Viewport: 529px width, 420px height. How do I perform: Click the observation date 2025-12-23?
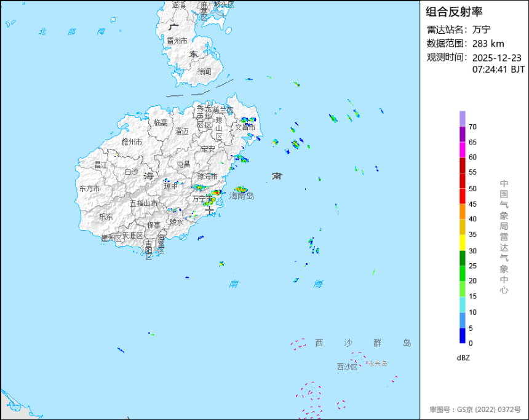click(496, 58)
